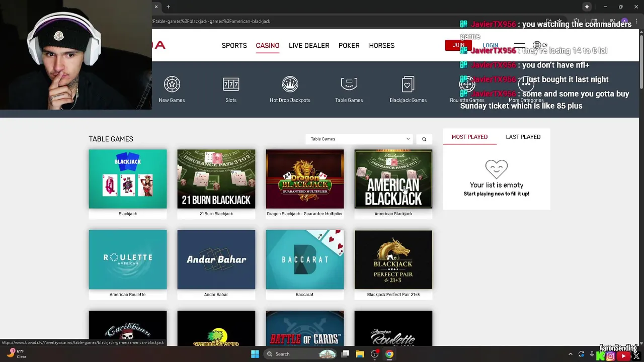Click the '21 Burn Blackjack' title text
Image resolution: width=644 pixels, height=362 pixels.
tap(216, 214)
